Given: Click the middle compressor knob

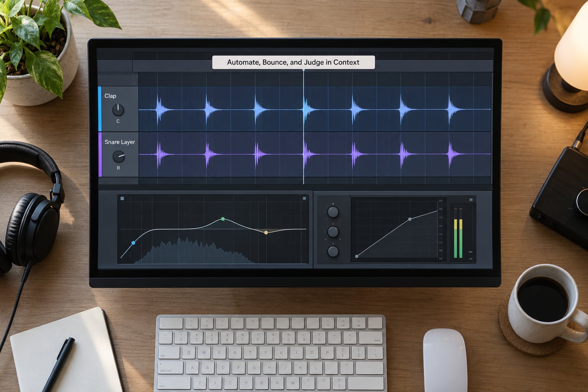Looking at the screenshot, I should click(333, 232).
